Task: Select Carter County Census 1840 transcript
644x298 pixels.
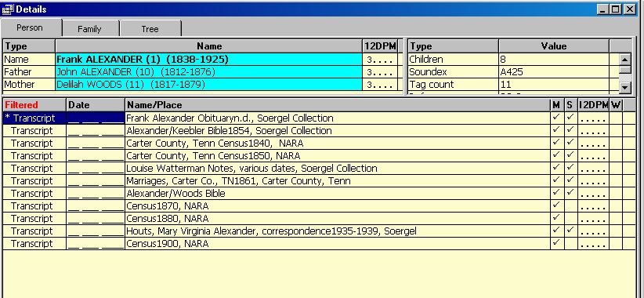Action: coord(319,143)
